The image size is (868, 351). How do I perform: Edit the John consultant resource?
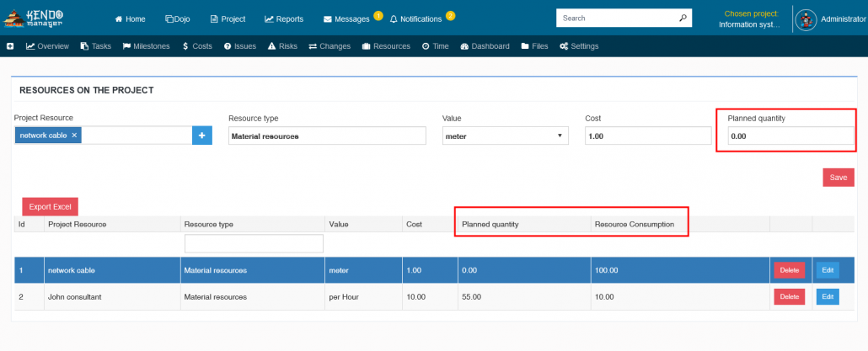(x=828, y=297)
